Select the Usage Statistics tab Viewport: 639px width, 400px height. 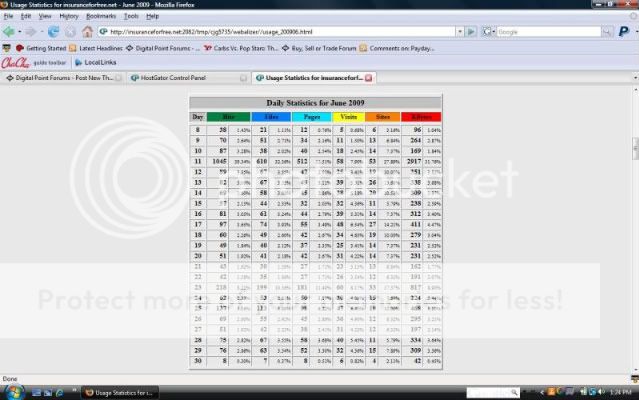314,78
